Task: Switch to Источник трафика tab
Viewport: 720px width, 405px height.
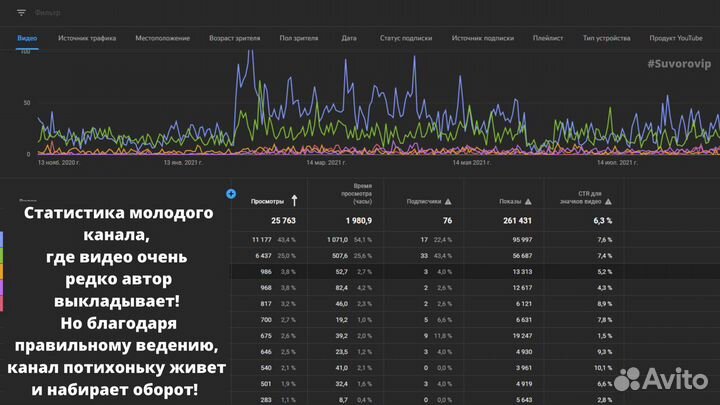Action: [x=87, y=38]
